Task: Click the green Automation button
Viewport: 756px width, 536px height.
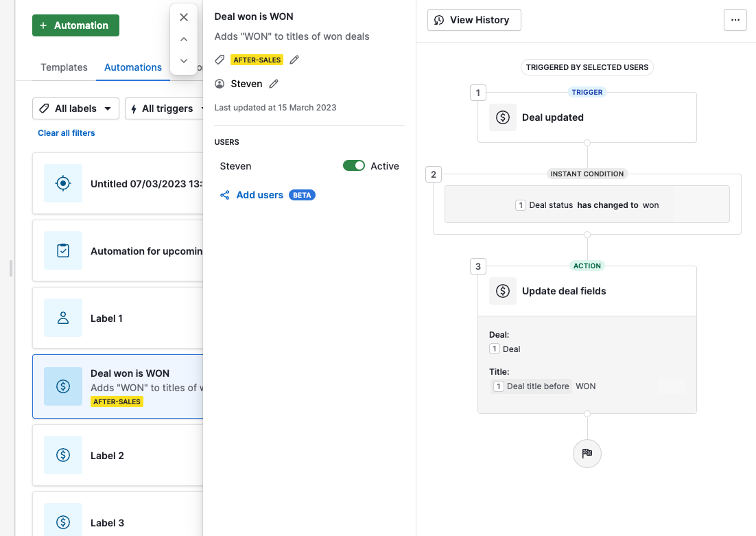Action: pyautogui.click(x=75, y=25)
